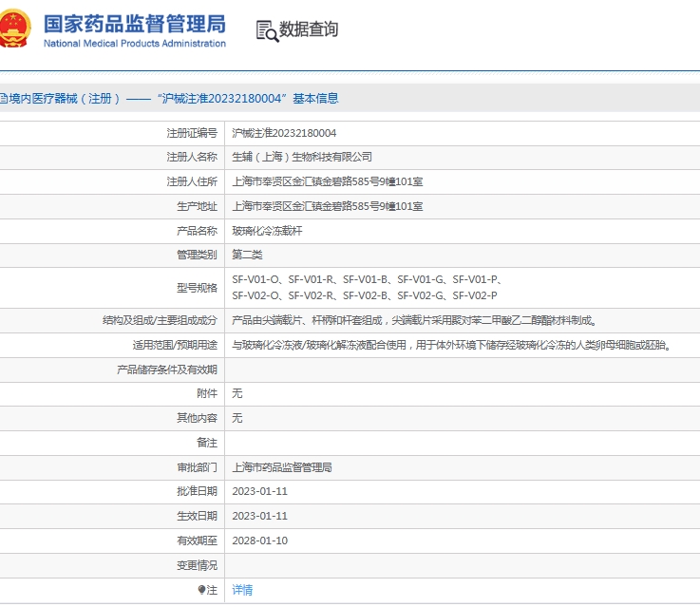Click the 产品储存条件及有效期 label

[167, 370]
